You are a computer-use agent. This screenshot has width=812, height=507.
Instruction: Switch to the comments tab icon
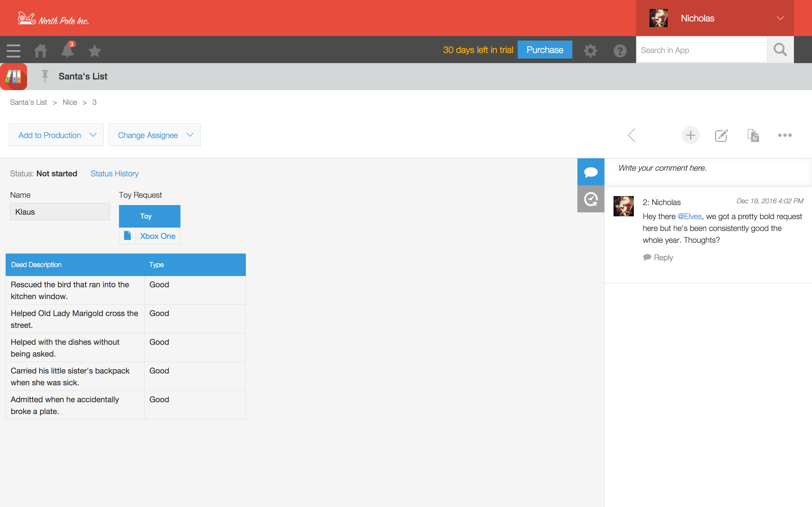coord(591,172)
